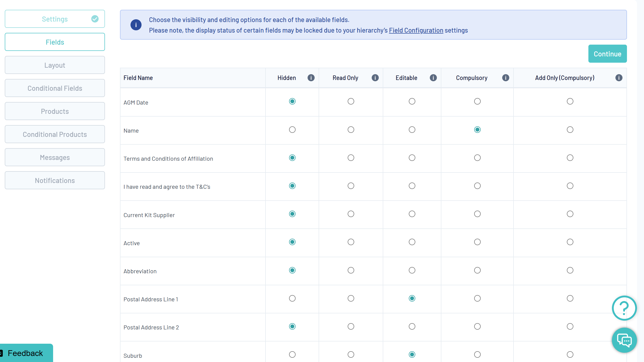The width and height of the screenshot is (644, 362).
Task: Click the blue info icon in the banner
Action: coord(136,25)
